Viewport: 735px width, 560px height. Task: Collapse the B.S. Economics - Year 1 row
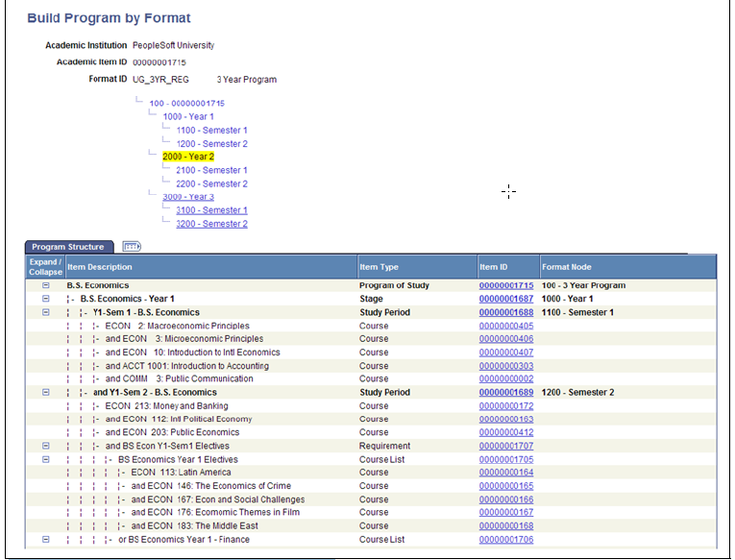(x=45, y=299)
